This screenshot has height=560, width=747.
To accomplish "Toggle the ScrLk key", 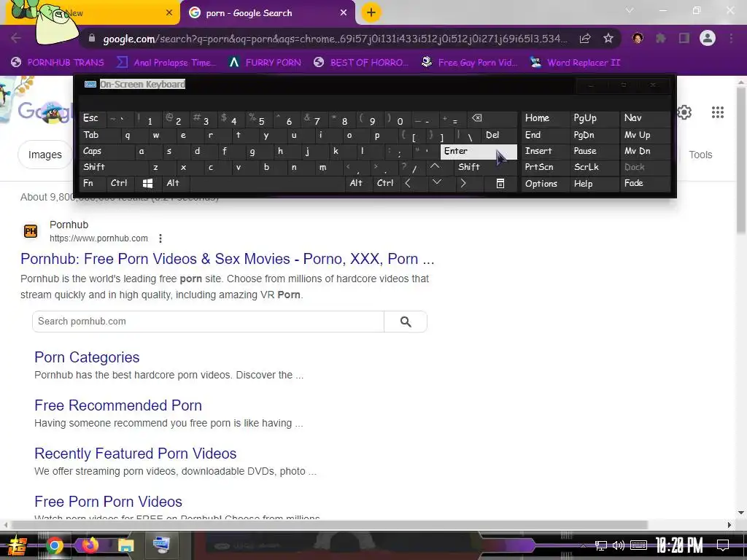I will (x=594, y=167).
